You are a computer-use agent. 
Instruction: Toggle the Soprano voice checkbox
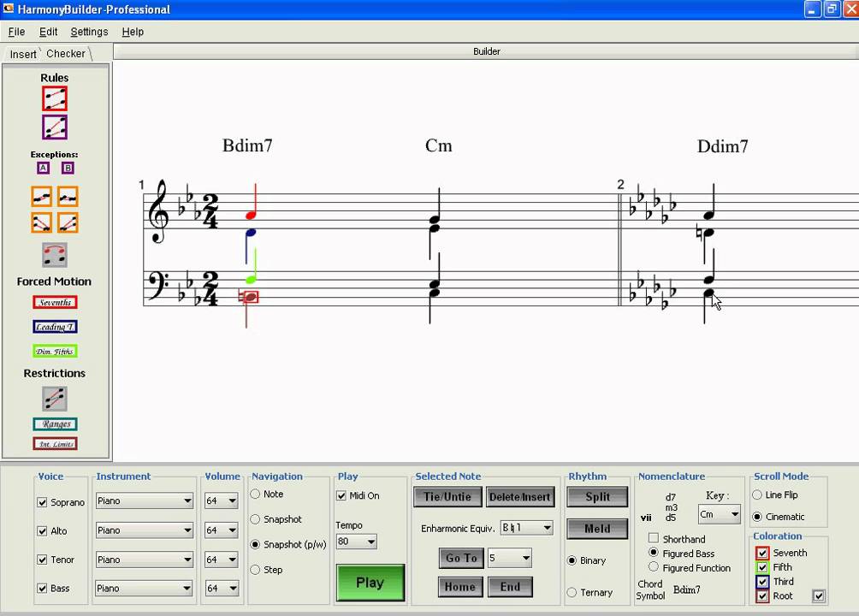coord(42,502)
